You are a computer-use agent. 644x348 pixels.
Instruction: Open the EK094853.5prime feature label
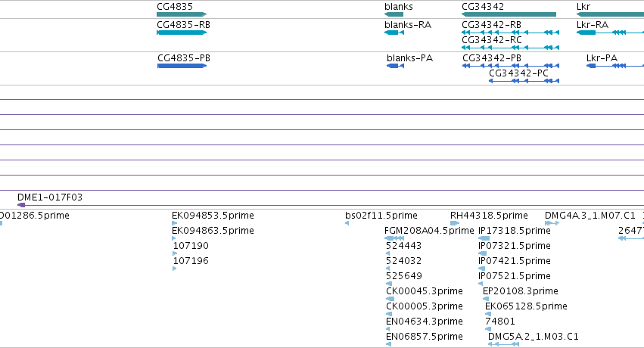213,216
